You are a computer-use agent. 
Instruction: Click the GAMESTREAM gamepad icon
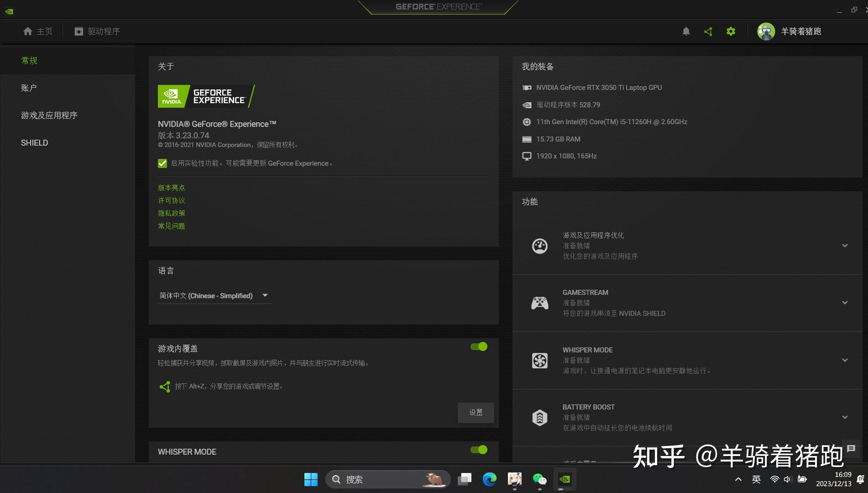click(x=540, y=303)
